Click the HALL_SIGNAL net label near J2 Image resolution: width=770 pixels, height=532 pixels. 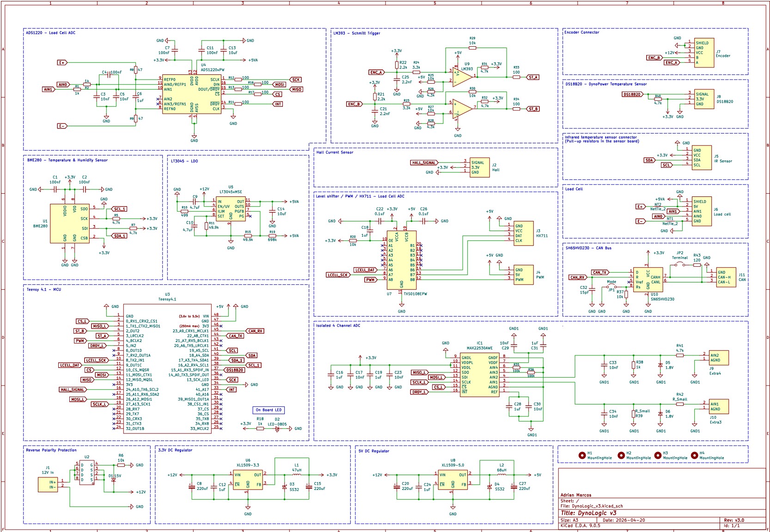pyautogui.click(x=424, y=163)
